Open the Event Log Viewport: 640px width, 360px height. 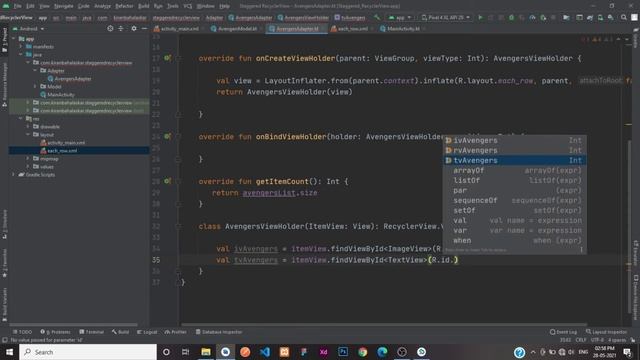click(x=563, y=332)
